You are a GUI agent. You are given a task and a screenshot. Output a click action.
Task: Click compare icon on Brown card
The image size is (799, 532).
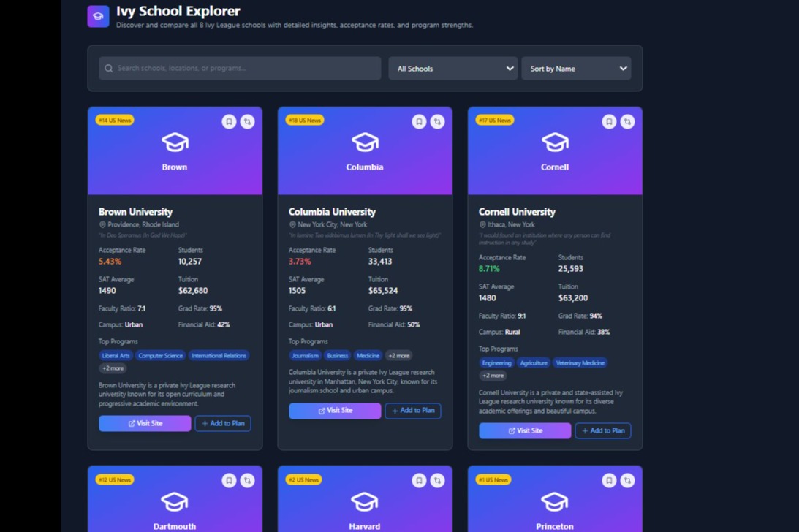pos(247,121)
